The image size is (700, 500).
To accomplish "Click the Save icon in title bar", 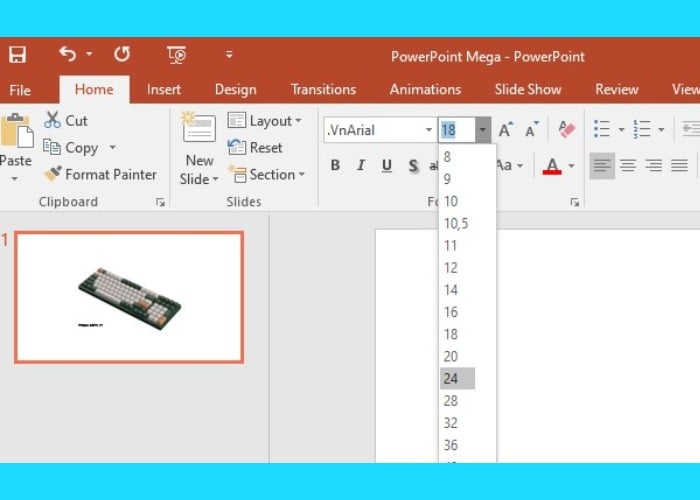I will pyautogui.click(x=18, y=55).
